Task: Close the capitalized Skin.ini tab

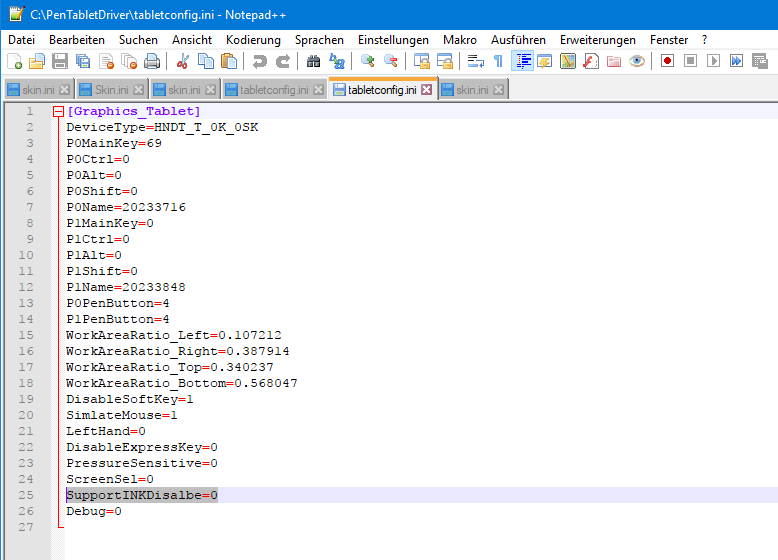Action: (x=138, y=89)
